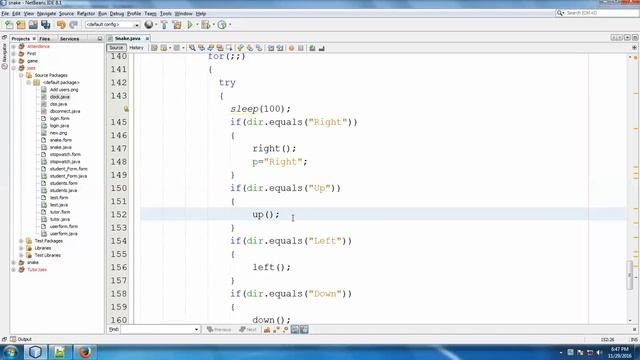Toggle the Match Case option in Find bar
This screenshot has height=360, width=640.
[267, 329]
